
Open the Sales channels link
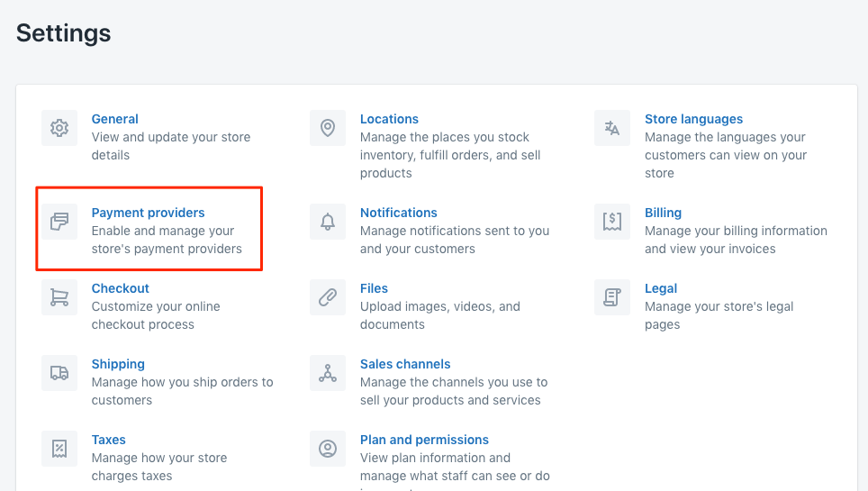[405, 364]
